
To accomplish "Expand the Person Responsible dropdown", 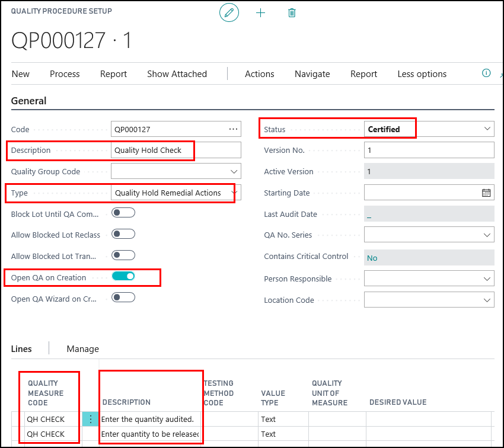I will point(487,279).
